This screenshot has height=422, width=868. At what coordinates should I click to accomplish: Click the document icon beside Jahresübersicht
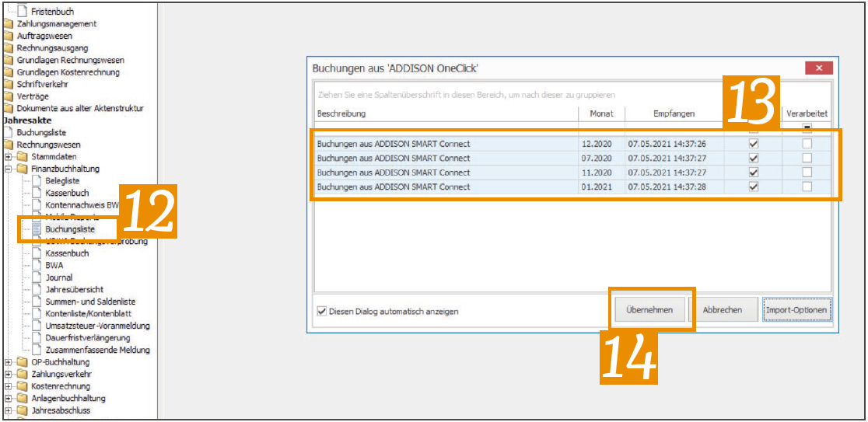tap(37, 290)
